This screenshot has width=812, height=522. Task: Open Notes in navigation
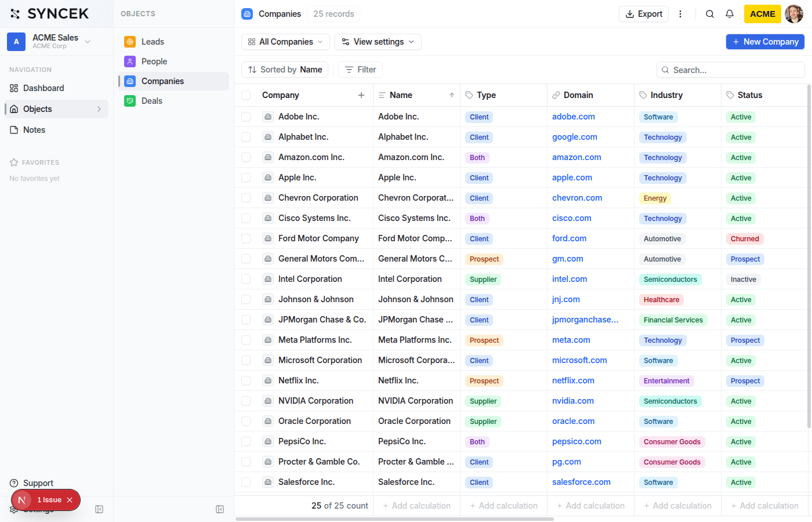[x=56, y=130]
